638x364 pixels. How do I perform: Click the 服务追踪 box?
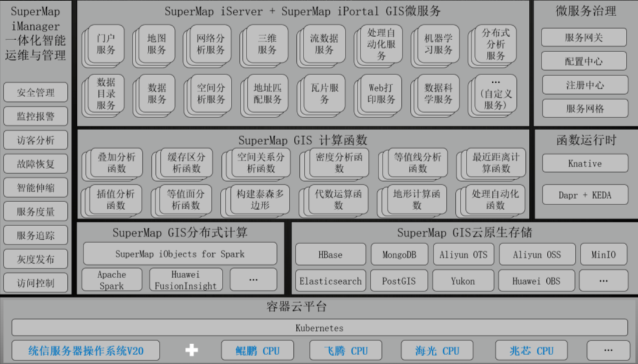tap(35, 236)
